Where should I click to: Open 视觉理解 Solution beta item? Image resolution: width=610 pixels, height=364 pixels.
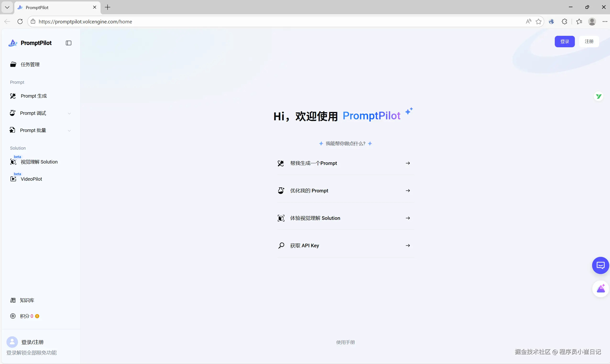tap(39, 162)
